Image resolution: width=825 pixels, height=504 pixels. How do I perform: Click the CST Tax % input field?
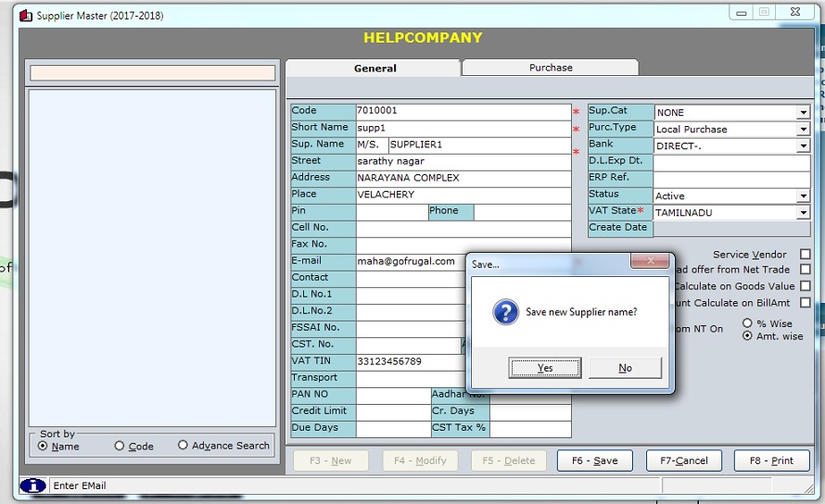530,428
